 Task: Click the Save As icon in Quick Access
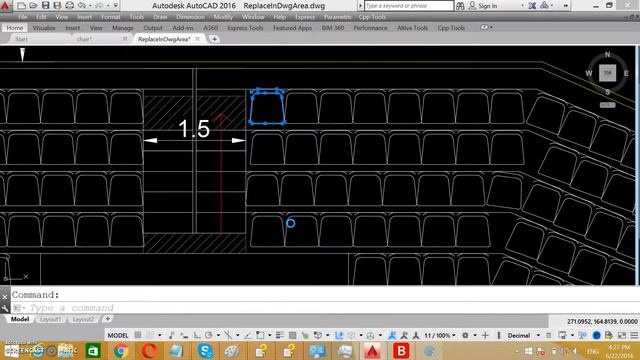(x=57, y=6)
